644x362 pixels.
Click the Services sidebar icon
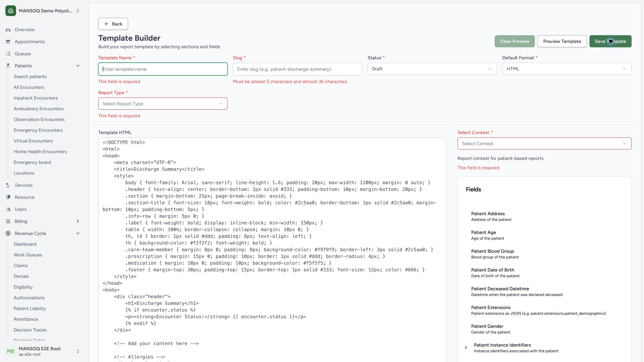(8, 185)
